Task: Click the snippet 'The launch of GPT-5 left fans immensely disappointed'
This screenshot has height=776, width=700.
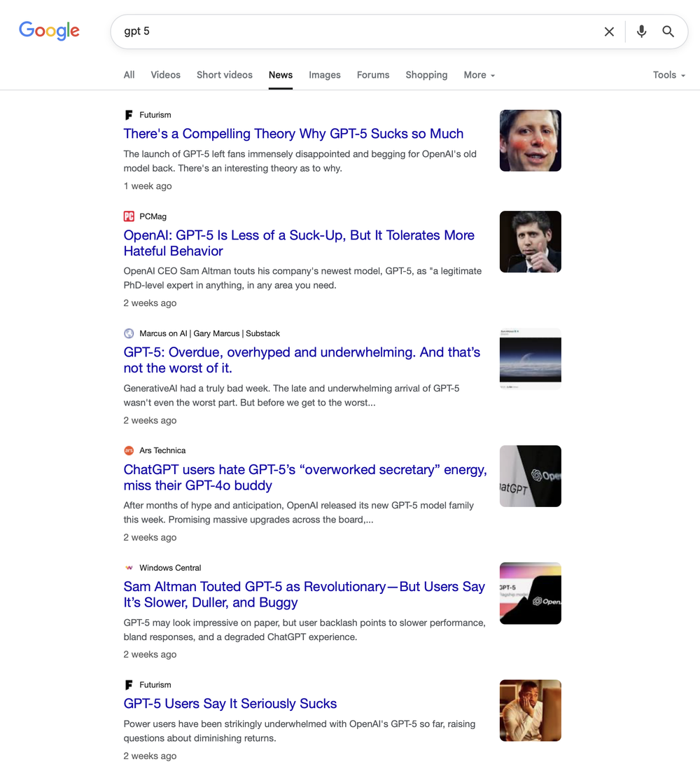Action: tap(300, 161)
